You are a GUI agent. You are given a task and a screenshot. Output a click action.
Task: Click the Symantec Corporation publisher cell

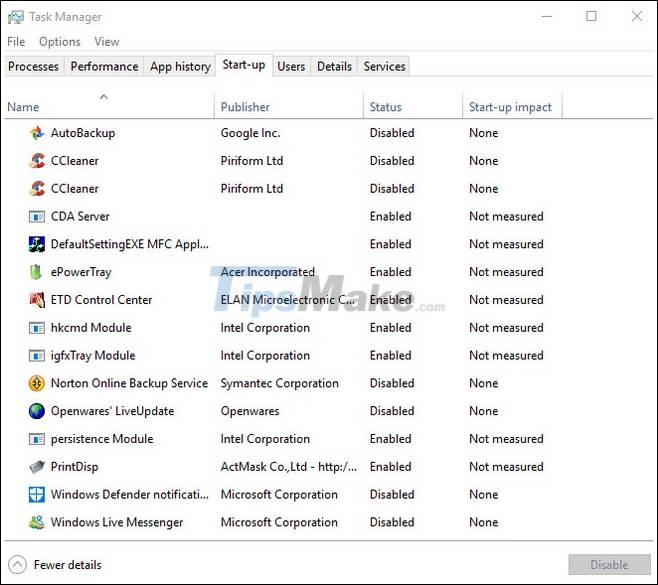point(279,383)
